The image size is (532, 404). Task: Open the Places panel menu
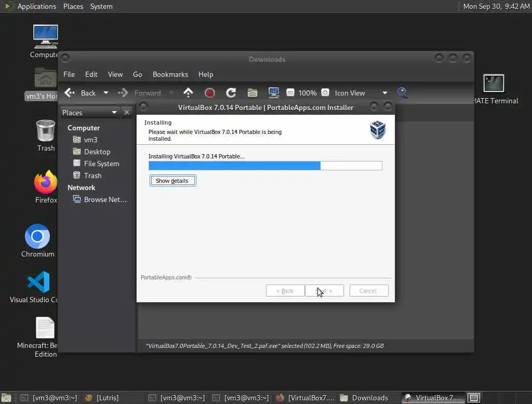(73, 6)
